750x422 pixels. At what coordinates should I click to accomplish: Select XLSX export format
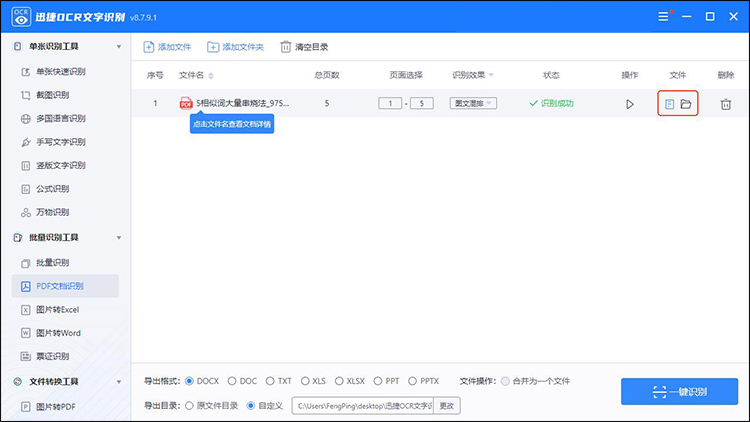pyautogui.click(x=339, y=381)
